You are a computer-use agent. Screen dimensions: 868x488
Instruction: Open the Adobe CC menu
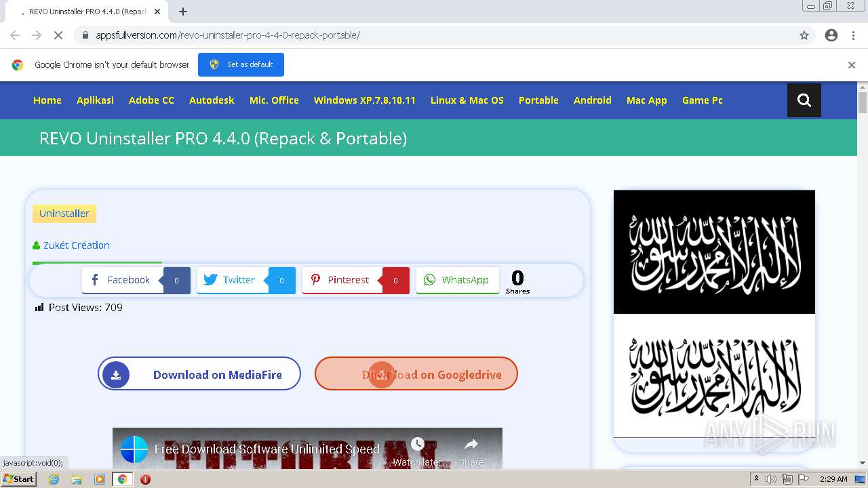pyautogui.click(x=151, y=100)
